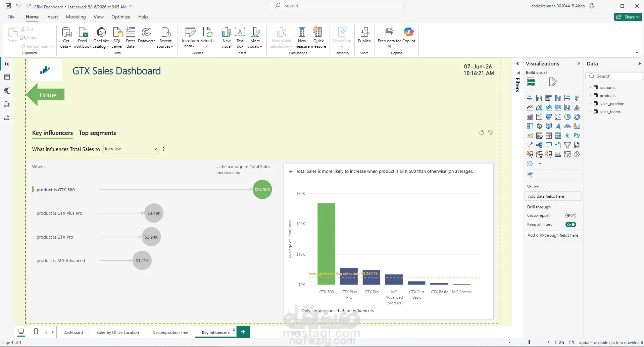
Task: Pick the funnel chart visualization
Action: click(x=549, y=117)
